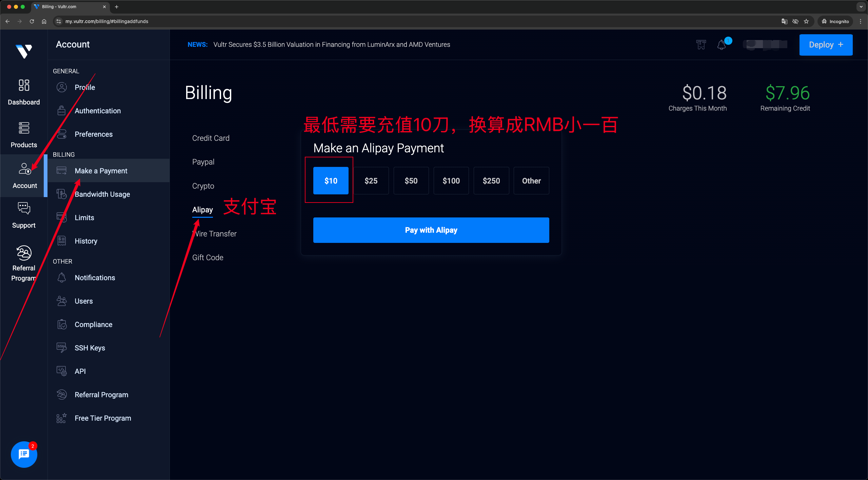
Task: Select the $25 payment amount
Action: click(x=371, y=181)
